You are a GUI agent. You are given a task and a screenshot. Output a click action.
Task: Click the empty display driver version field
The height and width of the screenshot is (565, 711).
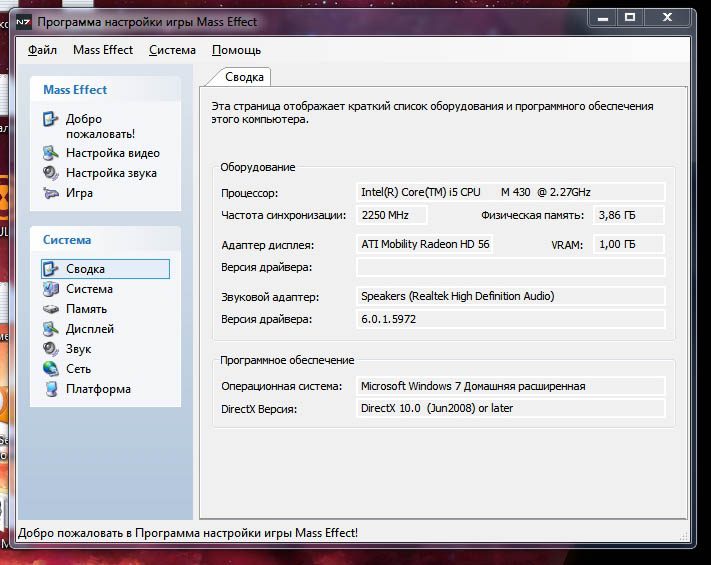point(511,267)
